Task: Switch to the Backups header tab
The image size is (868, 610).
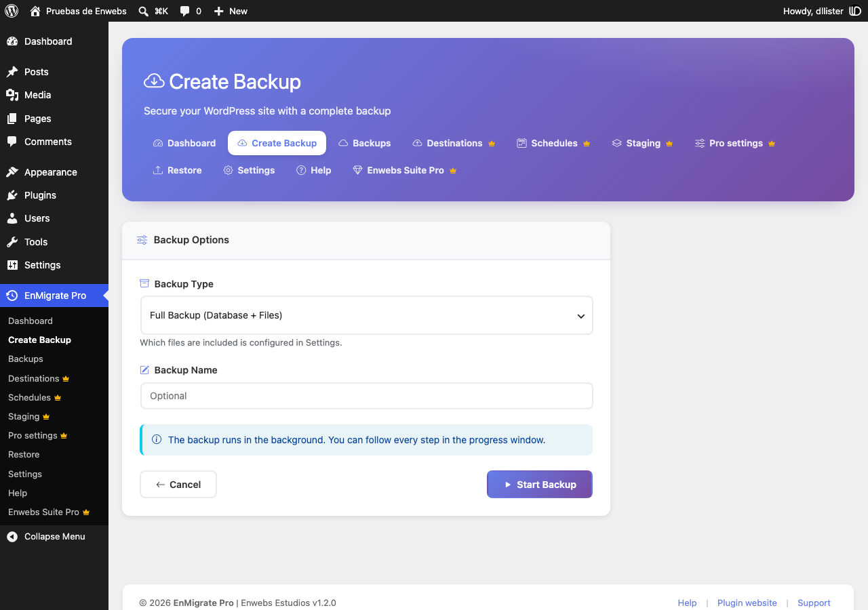Action: click(364, 143)
